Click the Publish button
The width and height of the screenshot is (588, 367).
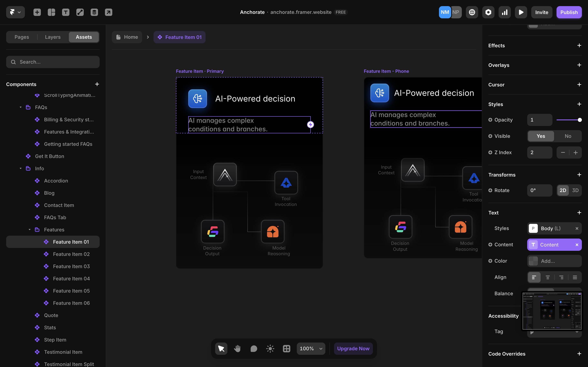pyautogui.click(x=569, y=12)
